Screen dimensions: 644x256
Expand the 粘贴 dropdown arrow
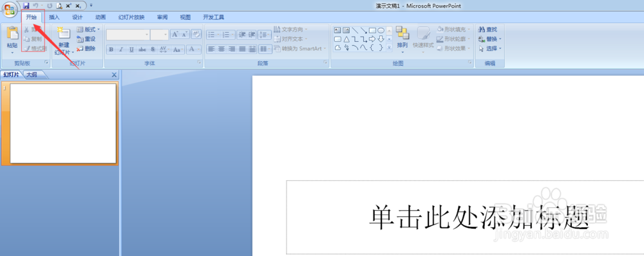pos(12,53)
